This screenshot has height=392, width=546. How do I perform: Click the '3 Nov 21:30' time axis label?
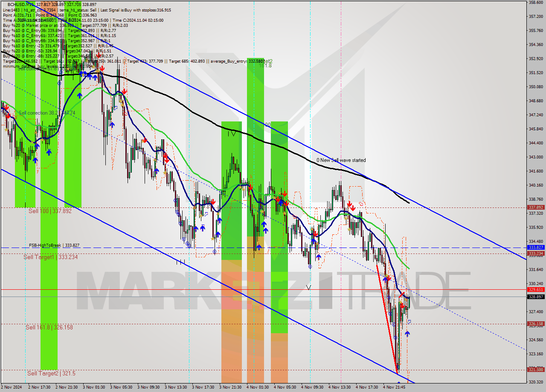coord(231,387)
